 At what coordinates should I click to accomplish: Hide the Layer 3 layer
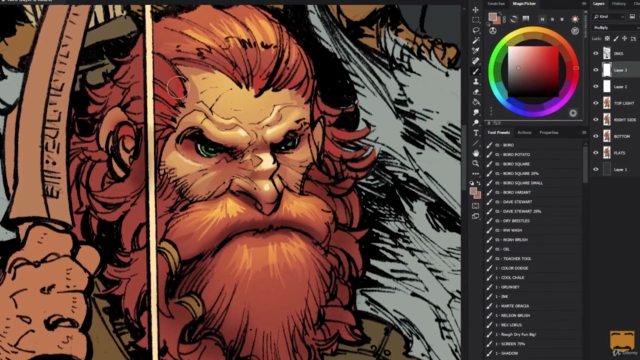tap(596, 70)
